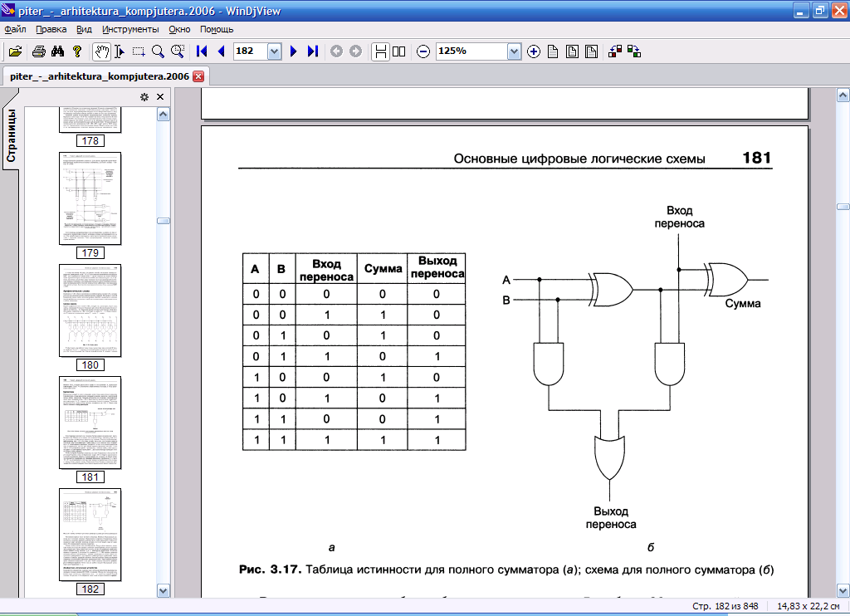Click the zoom out minus icon
The image size is (850, 616).
tap(423, 51)
